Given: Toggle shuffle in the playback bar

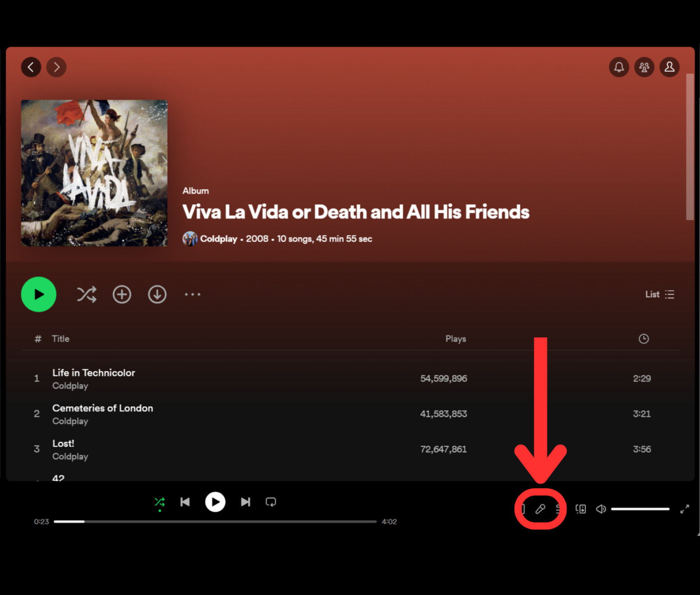Looking at the screenshot, I should [160, 502].
